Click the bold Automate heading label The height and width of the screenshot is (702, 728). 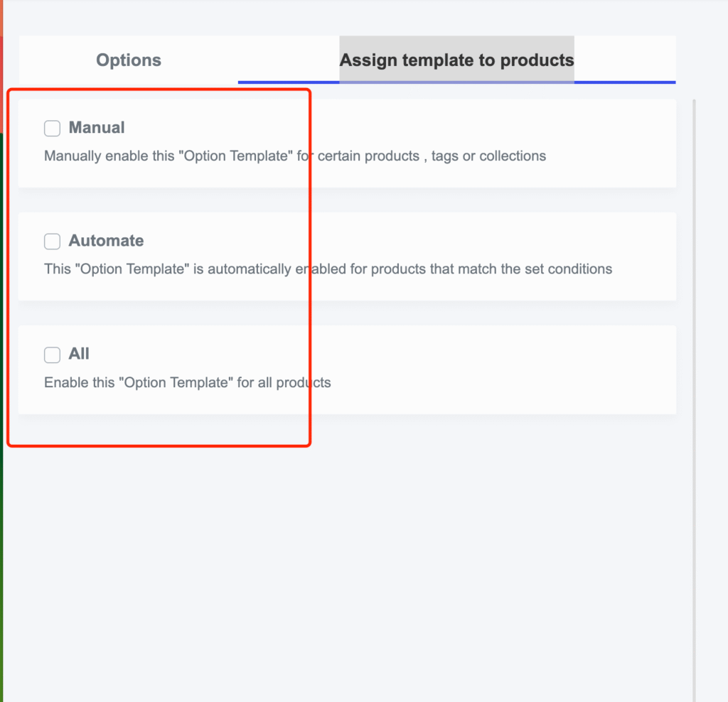pos(107,241)
